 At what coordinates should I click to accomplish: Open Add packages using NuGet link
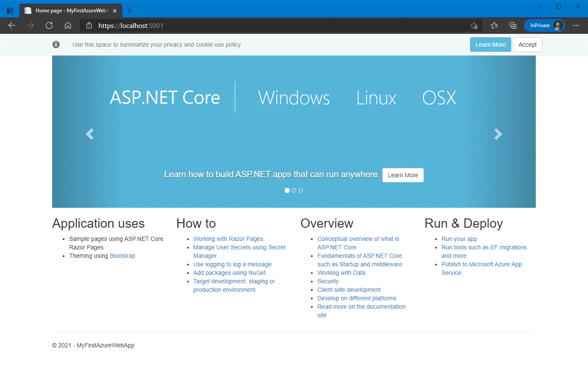(x=230, y=273)
